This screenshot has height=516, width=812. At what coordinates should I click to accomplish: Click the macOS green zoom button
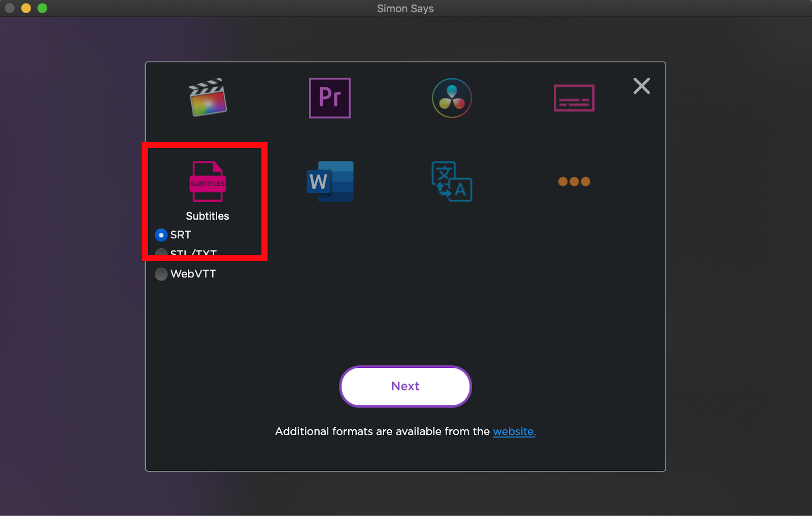coord(42,8)
